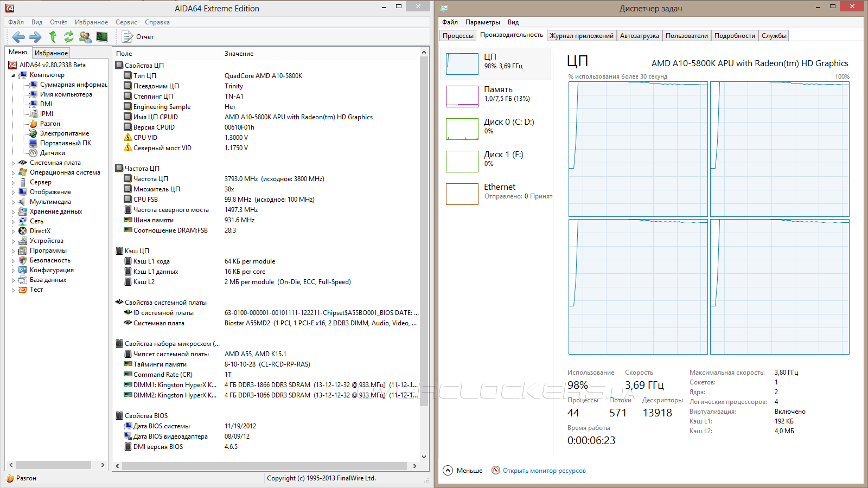Click the Открыть монитор ресурсов link

coord(544,471)
